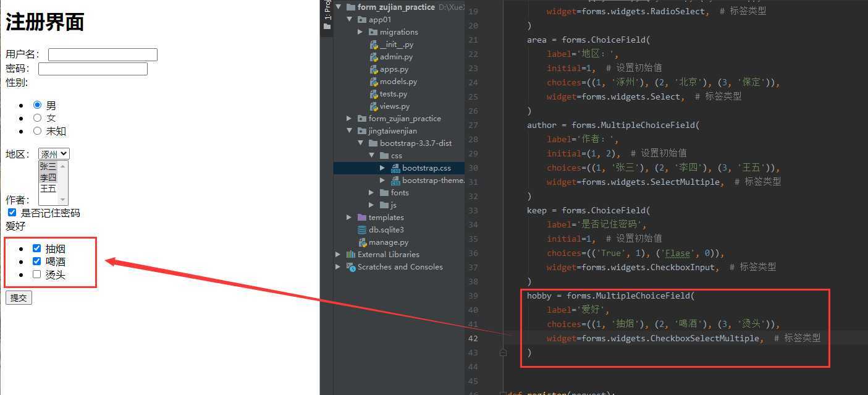This screenshot has width=868, height=395.
Task: Click the tests.py file icon
Action: (x=373, y=94)
